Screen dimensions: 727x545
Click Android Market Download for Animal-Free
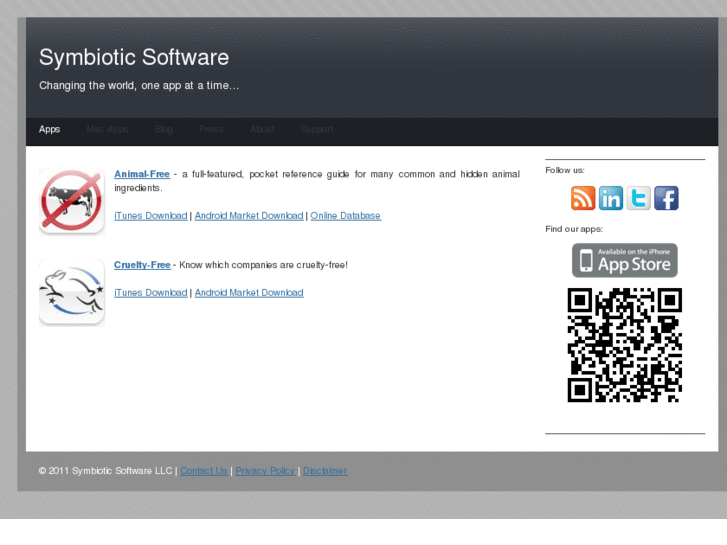(249, 216)
